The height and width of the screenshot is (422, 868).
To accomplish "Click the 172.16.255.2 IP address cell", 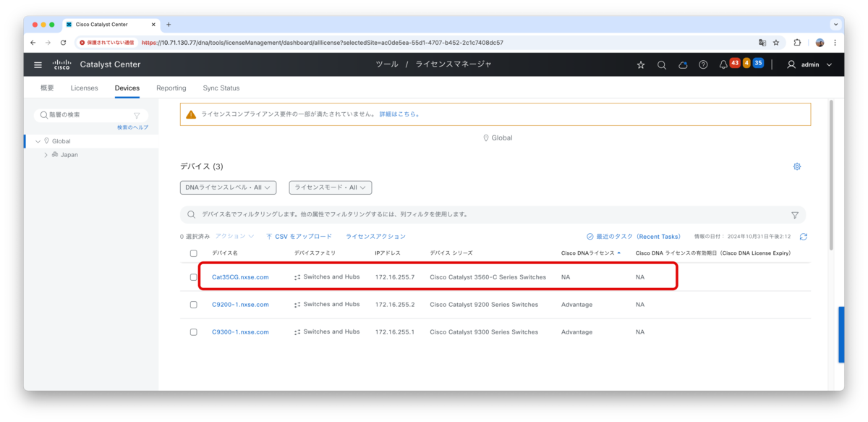I will (395, 305).
